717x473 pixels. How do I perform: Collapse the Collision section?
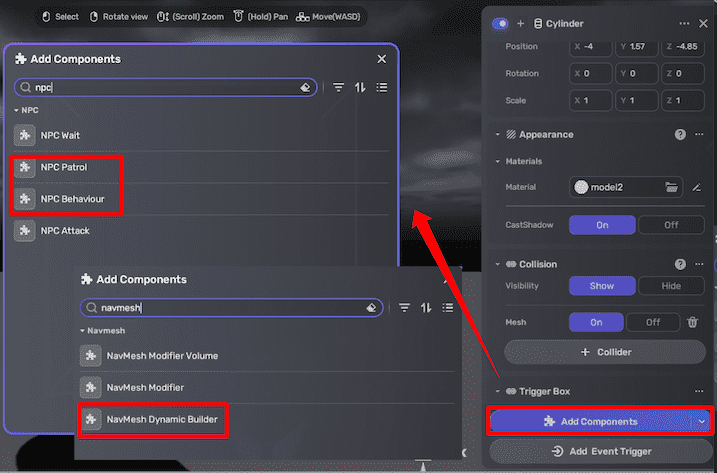coord(498,264)
